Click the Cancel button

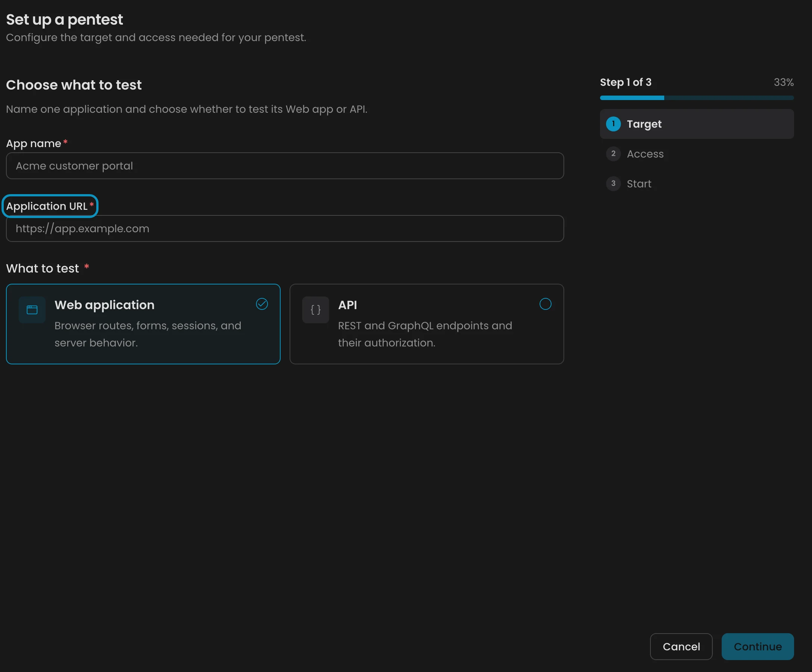(681, 647)
